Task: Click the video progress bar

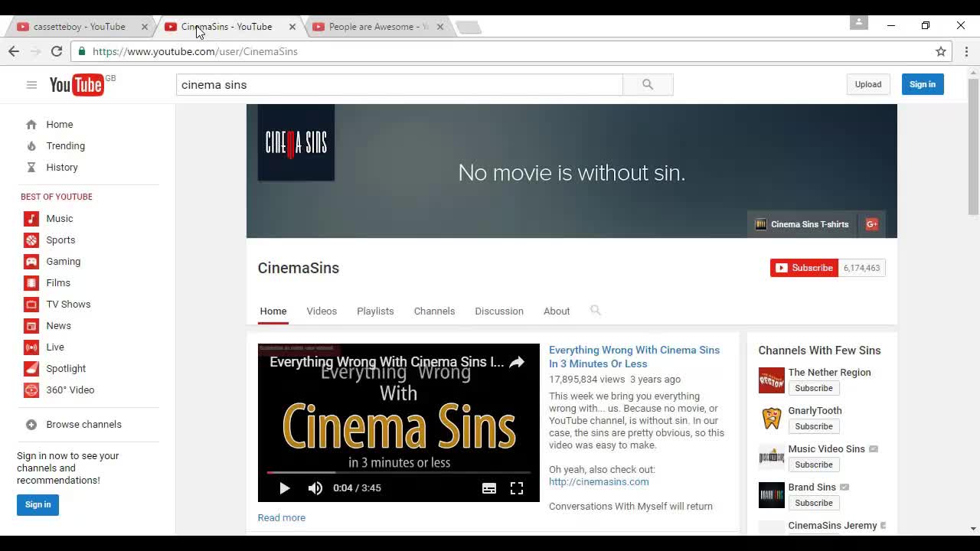Action: [x=399, y=473]
